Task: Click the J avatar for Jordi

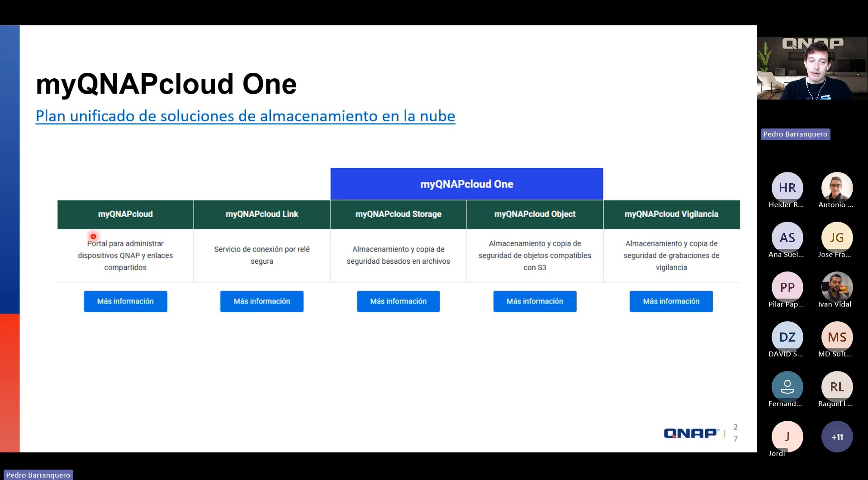Action: tap(787, 437)
